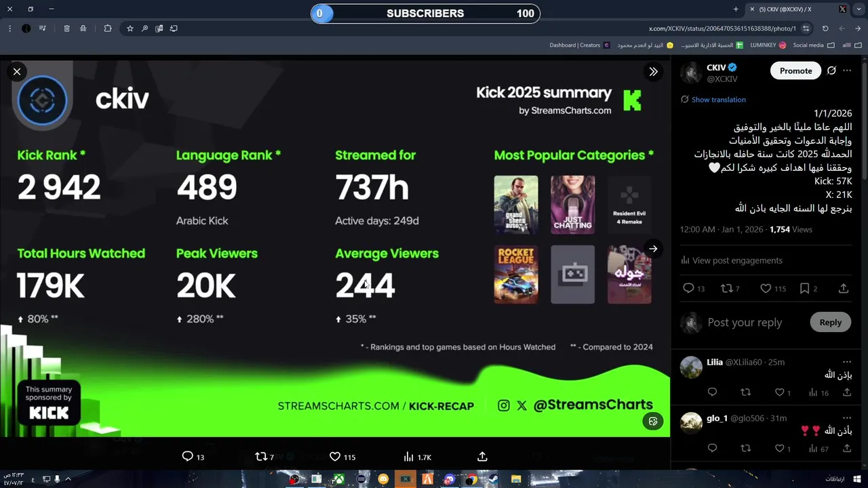The height and width of the screenshot is (488, 868).
Task: Share Lilia's reply
Action: tap(847, 392)
